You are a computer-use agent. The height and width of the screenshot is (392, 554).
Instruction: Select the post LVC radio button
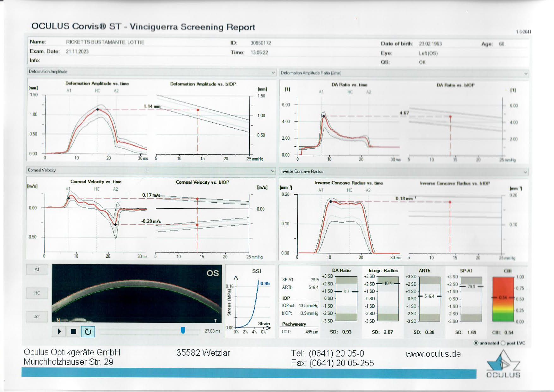[503, 343]
